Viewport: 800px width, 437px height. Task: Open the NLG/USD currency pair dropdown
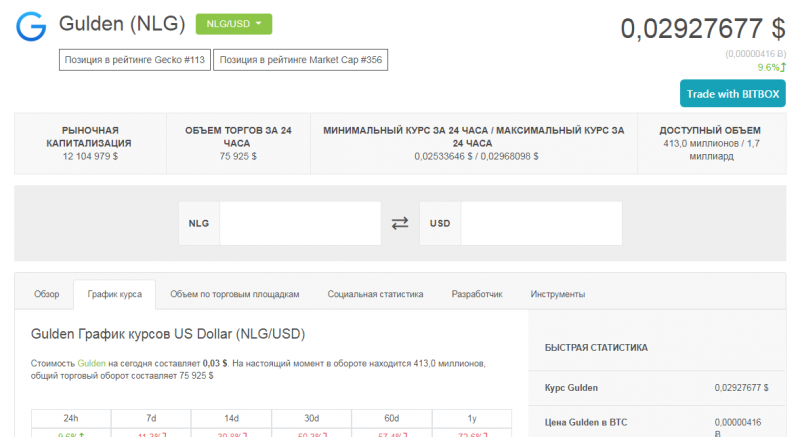coord(234,24)
